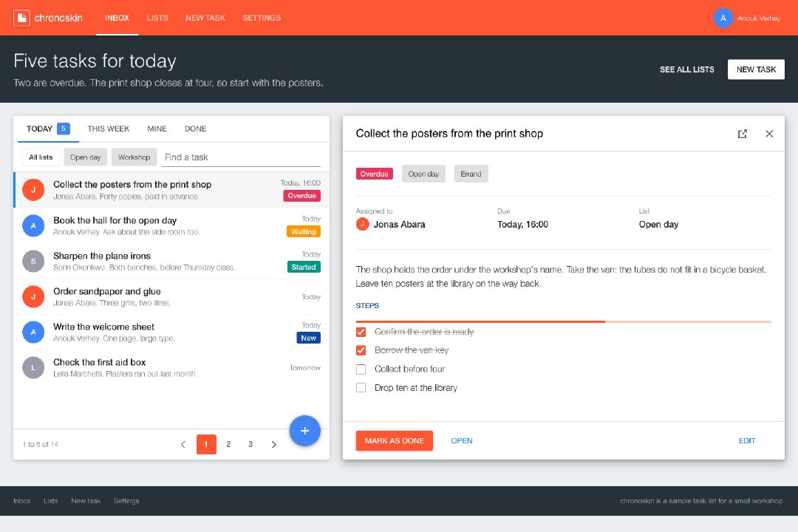Switch to the Today tab
The width and height of the screenshot is (798, 532).
[48, 129]
